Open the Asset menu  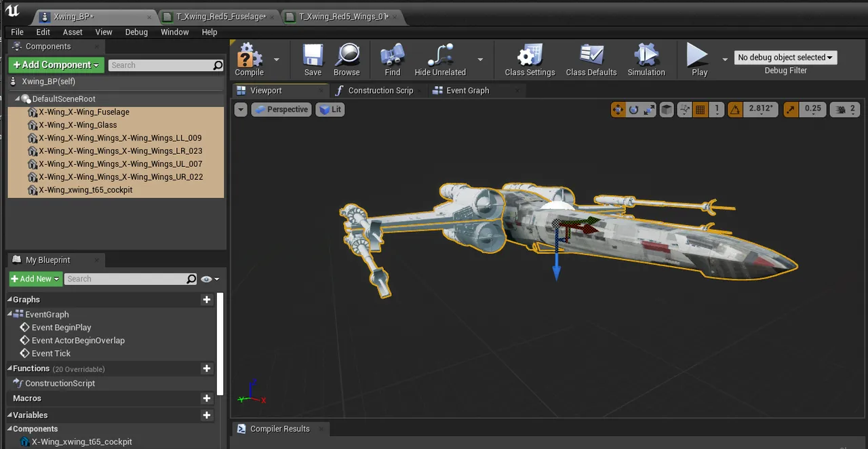[x=73, y=32]
